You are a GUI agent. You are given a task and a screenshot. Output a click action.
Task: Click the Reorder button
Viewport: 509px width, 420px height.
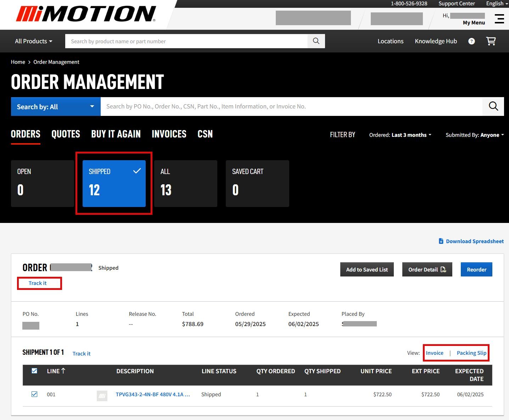click(x=476, y=270)
